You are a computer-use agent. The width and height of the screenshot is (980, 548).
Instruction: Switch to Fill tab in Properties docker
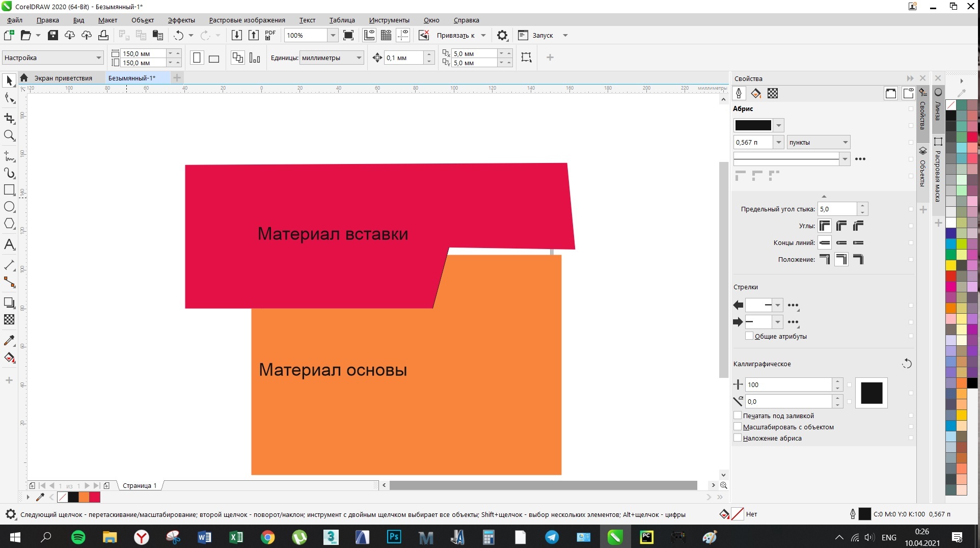click(756, 93)
